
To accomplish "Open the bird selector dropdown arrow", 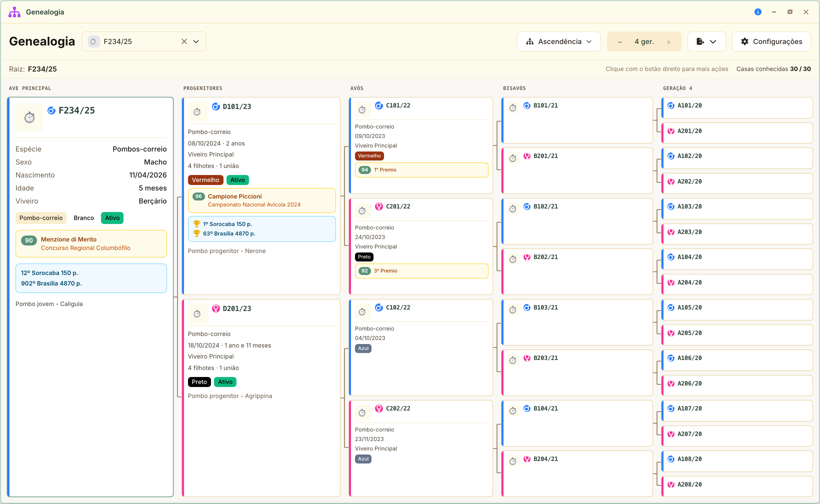I will (196, 41).
